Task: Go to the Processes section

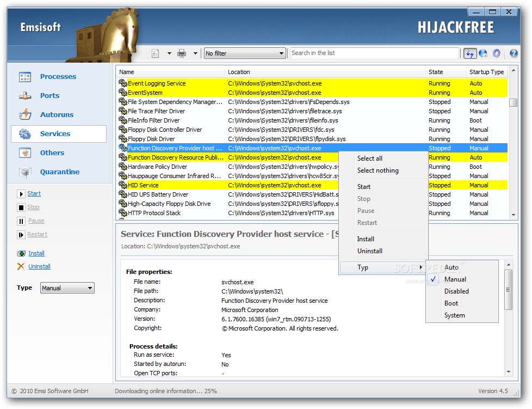Action: (58, 76)
